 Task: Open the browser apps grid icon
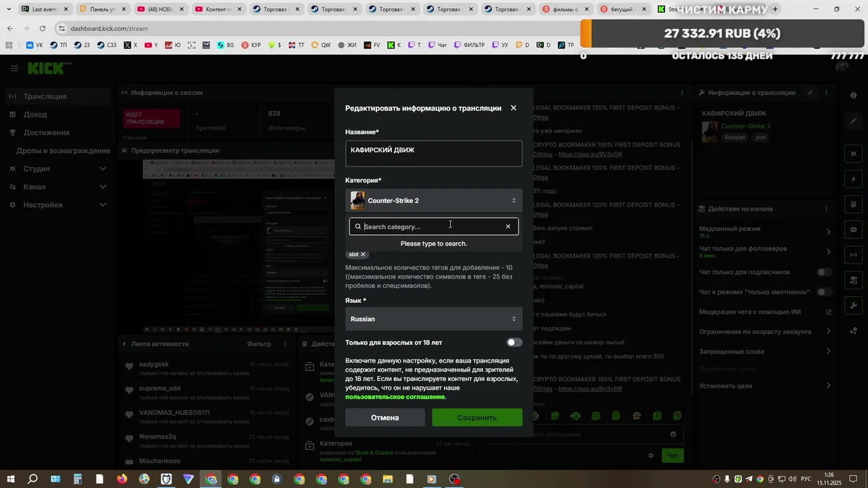point(9,45)
